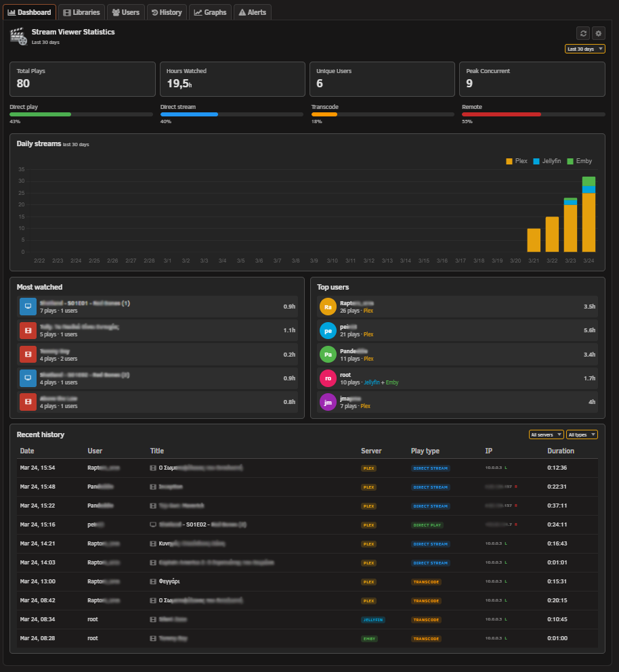The width and height of the screenshot is (619, 672).
Task: Open the Dashboard tab
Action: tap(30, 12)
